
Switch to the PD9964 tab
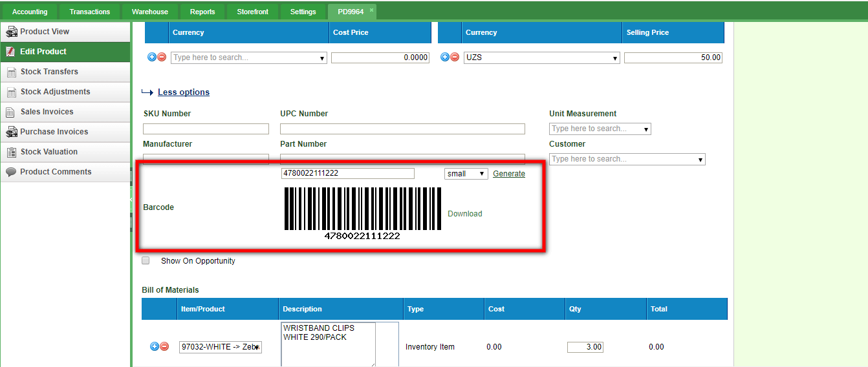tap(351, 12)
